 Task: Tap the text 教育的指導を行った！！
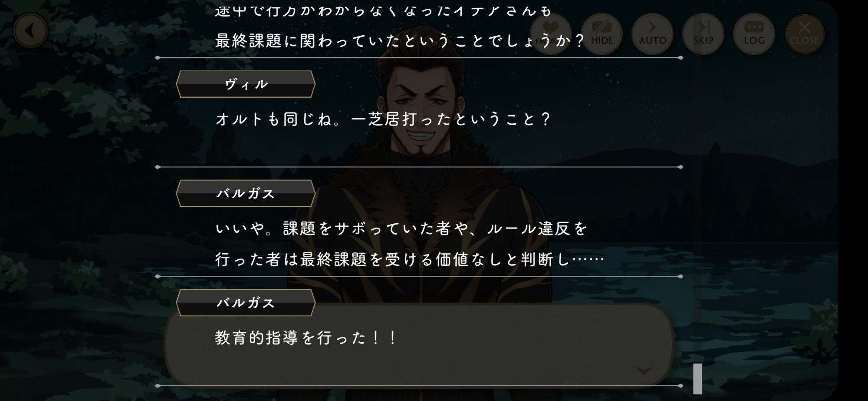(x=306, y=338)
